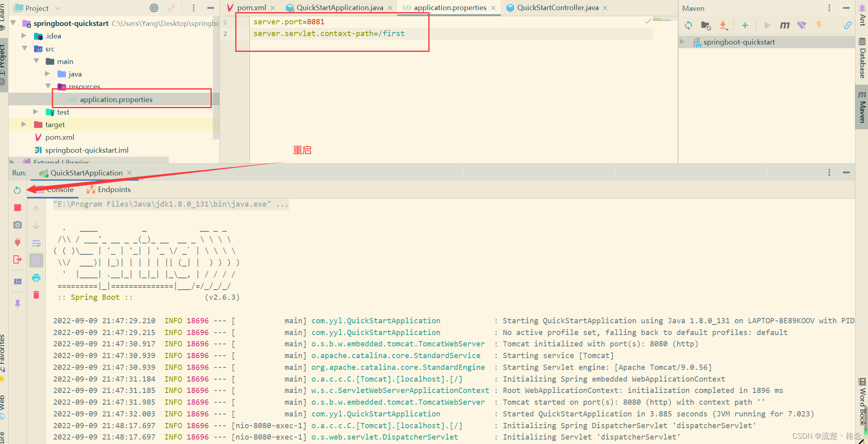Expand the target folder
This screenshot has height=444, width=868.
click(24, 124)
